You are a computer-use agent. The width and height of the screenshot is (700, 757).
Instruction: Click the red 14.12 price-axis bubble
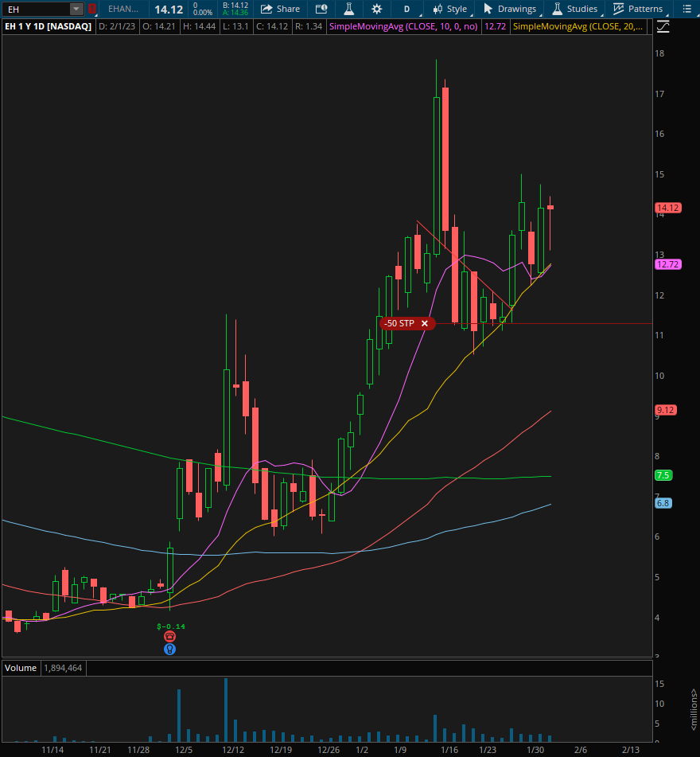point(668,208)
